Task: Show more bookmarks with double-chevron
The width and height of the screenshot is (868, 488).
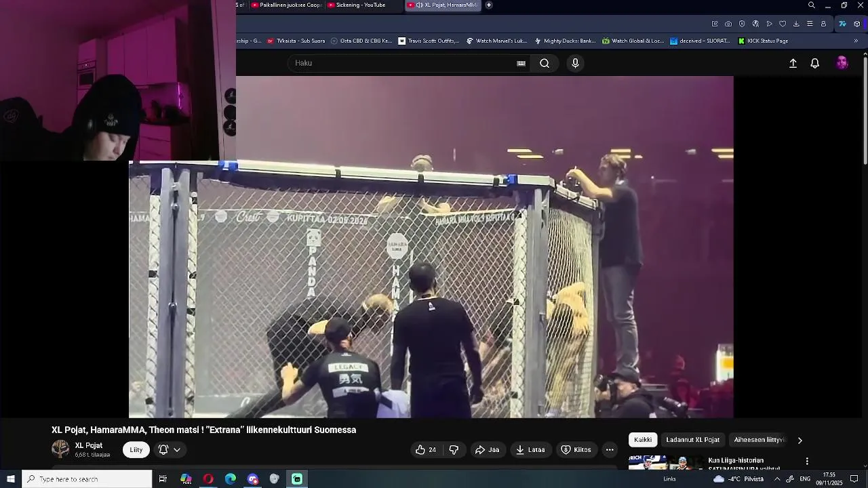Action: 856,41
